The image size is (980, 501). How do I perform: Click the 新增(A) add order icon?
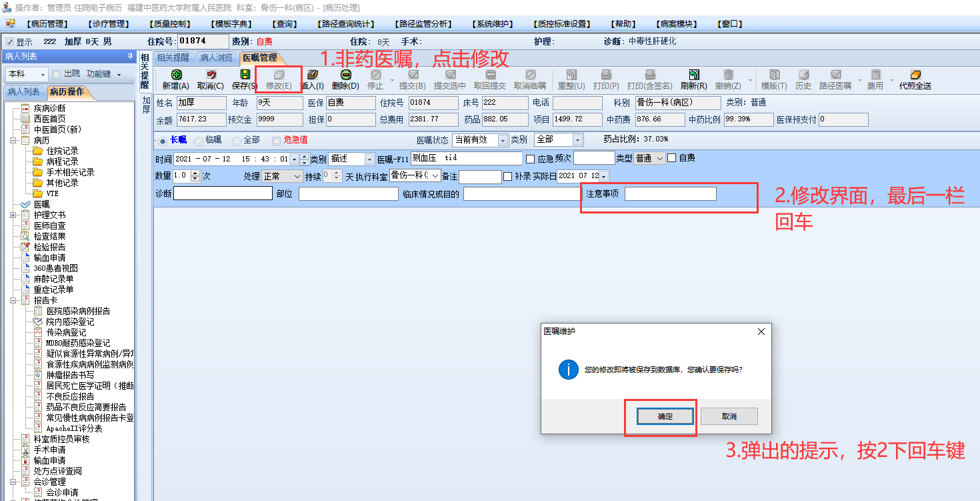[176, 75]
